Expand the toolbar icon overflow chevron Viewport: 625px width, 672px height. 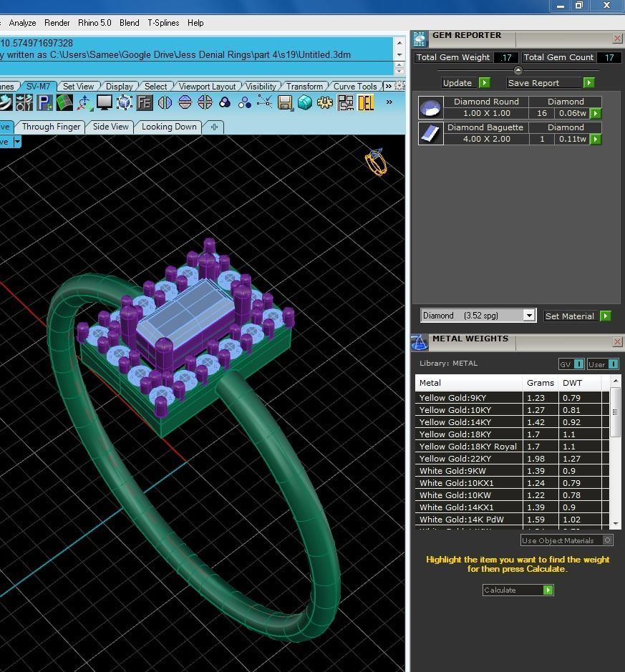coord(389,102)
